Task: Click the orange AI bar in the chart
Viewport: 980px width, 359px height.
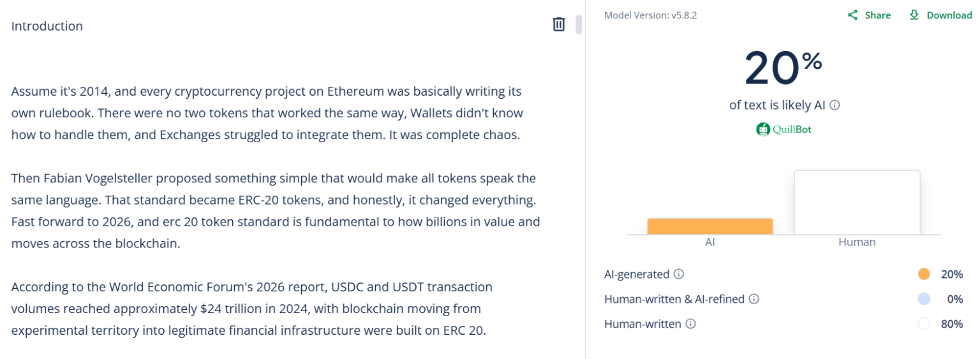Action: (709, 226)
